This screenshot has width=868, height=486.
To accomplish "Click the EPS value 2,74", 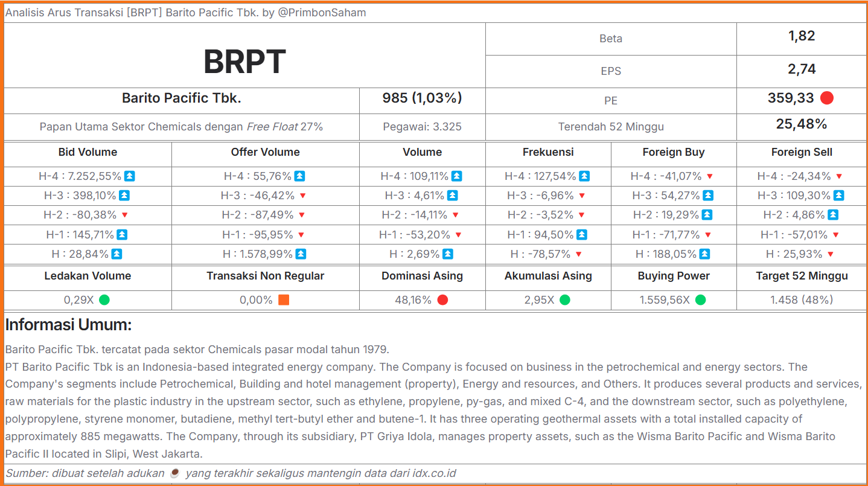I will 802,69.
